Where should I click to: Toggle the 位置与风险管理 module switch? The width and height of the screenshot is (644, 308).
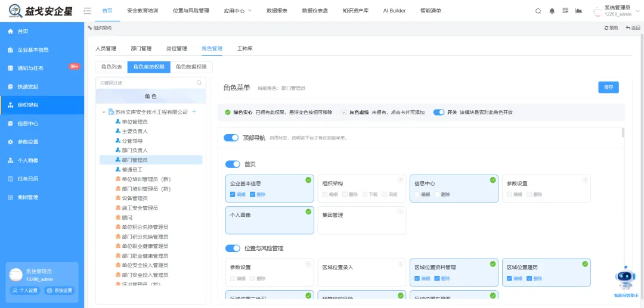click(233, 248)
